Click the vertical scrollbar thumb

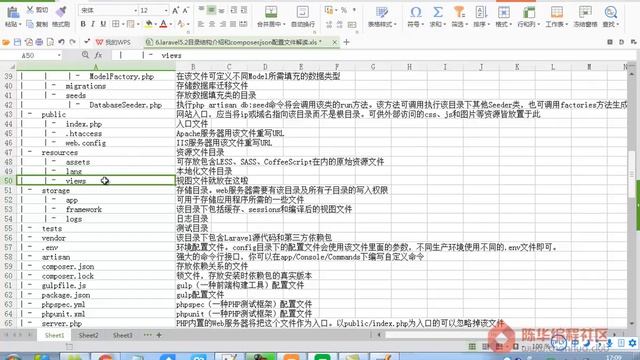pos(632,174)
